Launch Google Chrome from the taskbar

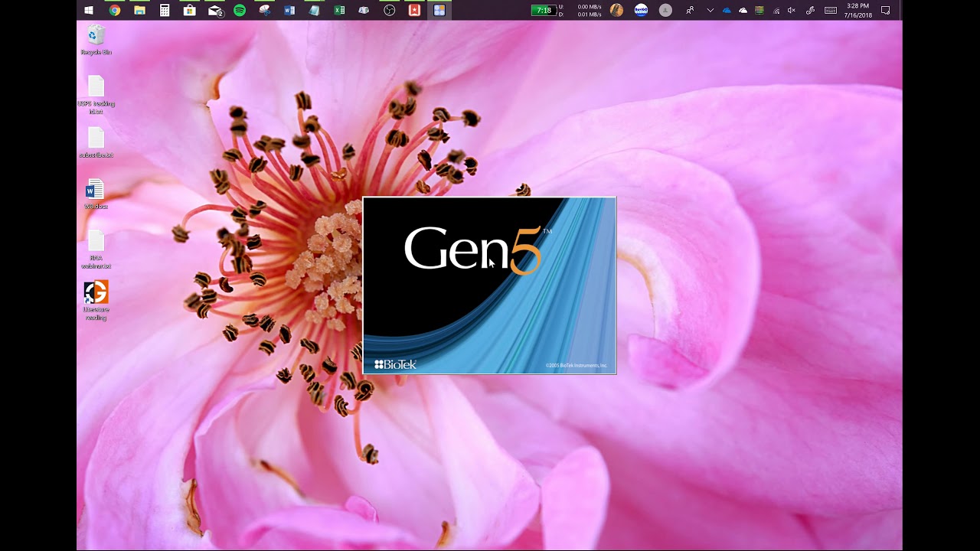pos(115,10)
